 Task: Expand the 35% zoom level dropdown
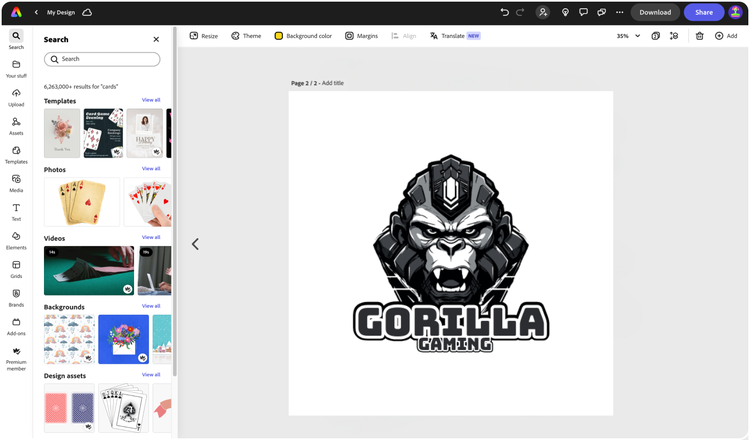pos(628,36)
